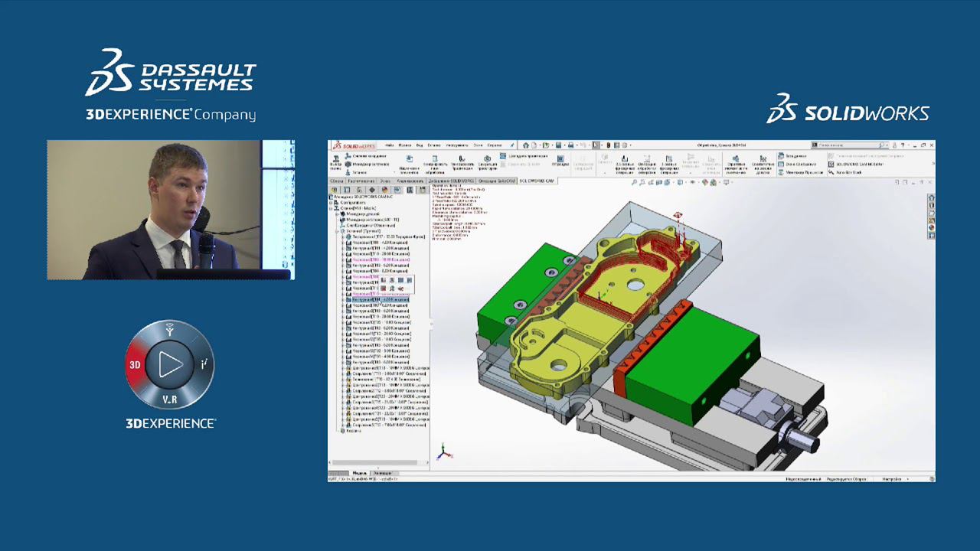Click the Home icon in quick toolbar
Image resolution: width=980 pixels, height=551 pixels.
click(526, 145)
